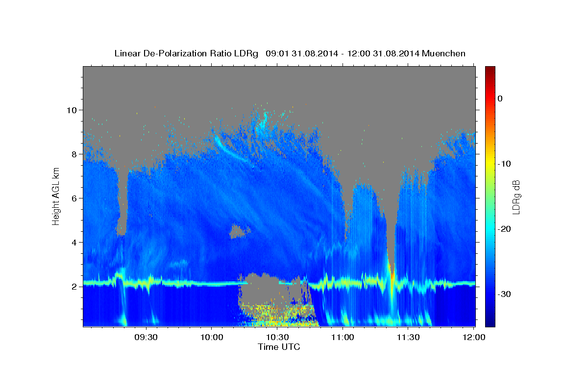Click the dark blue bottom of the colorbar

(x=490, y=322)
